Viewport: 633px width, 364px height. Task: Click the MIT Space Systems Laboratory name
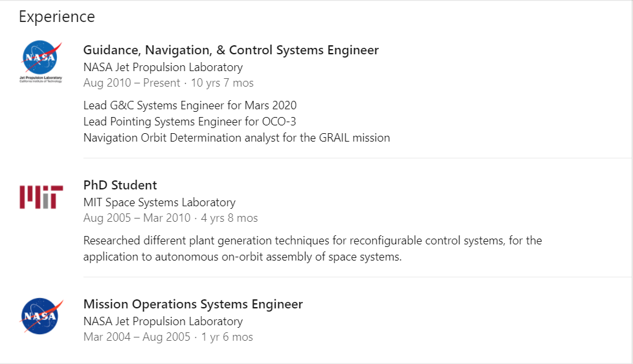tap(159, 202)
